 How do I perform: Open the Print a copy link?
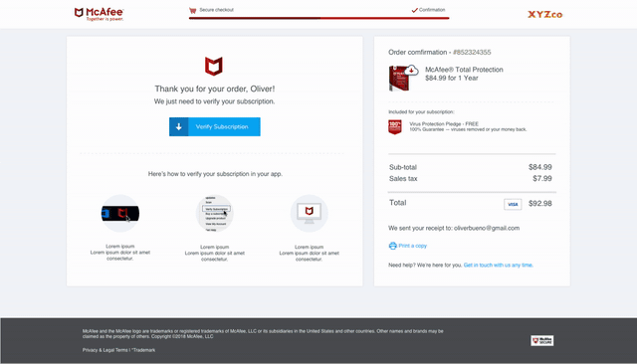click(x=413, y=246)
